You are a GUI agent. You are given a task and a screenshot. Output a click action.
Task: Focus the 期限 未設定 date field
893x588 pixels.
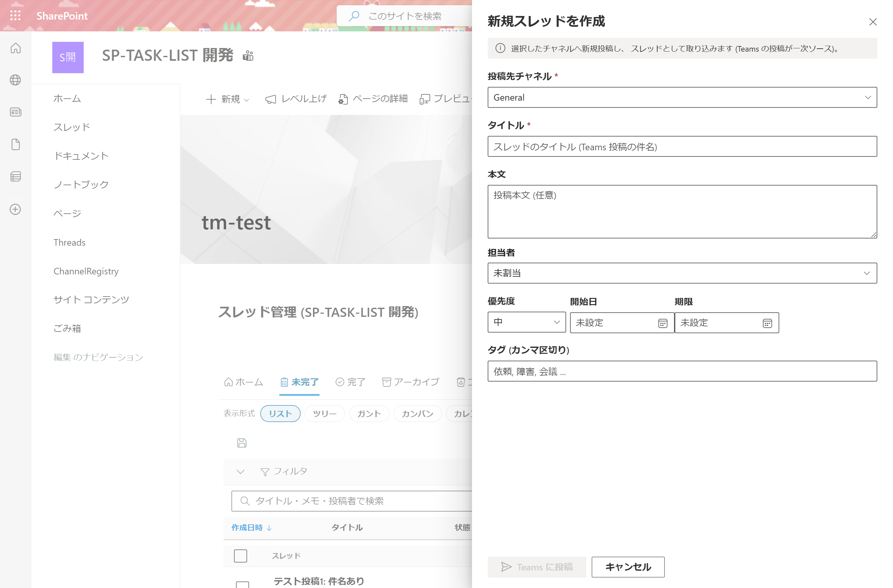click(726, 322)
